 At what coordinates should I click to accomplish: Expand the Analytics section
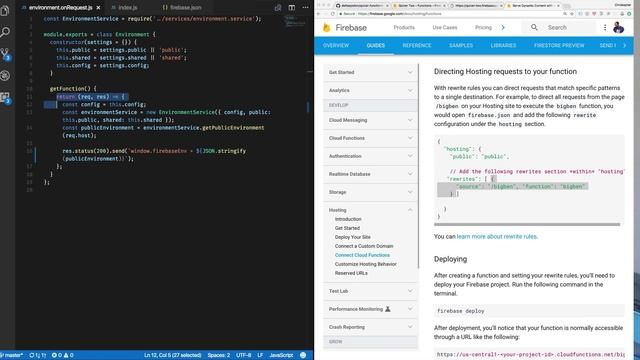371,90
